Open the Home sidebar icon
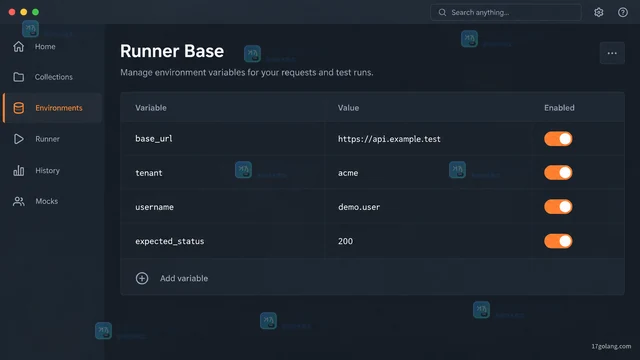 (x=18, y=47)
